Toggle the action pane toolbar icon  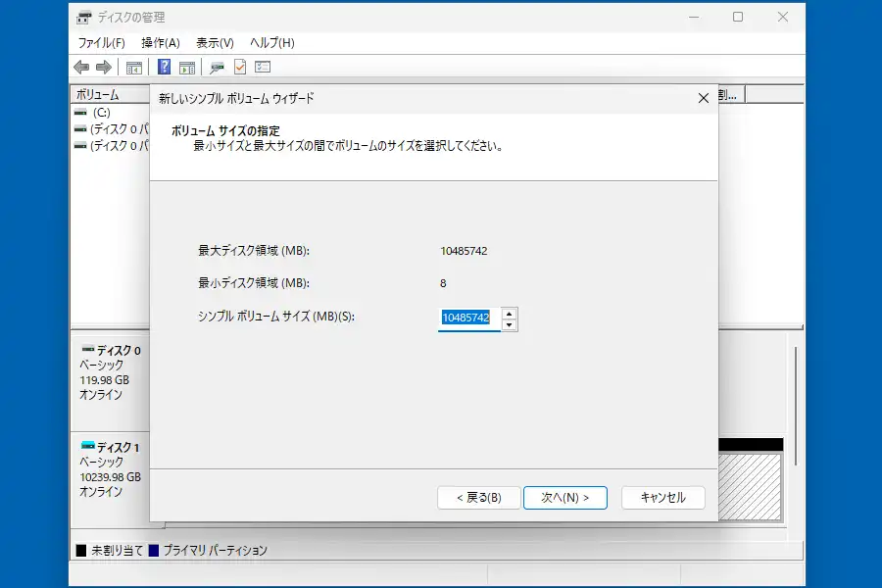187,68
